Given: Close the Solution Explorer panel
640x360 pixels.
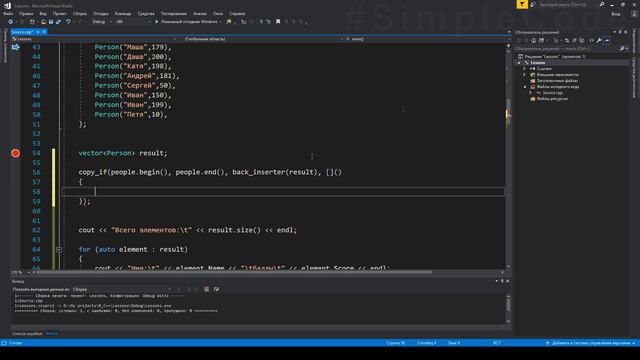Looking at the screenshot, I should pos(626,32).
